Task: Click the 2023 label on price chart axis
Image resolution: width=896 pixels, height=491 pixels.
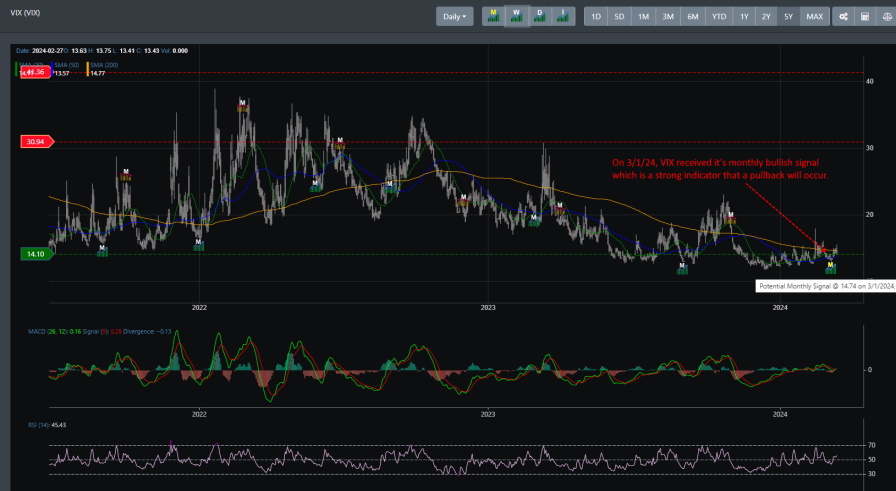Action: (x=487, y=308)
